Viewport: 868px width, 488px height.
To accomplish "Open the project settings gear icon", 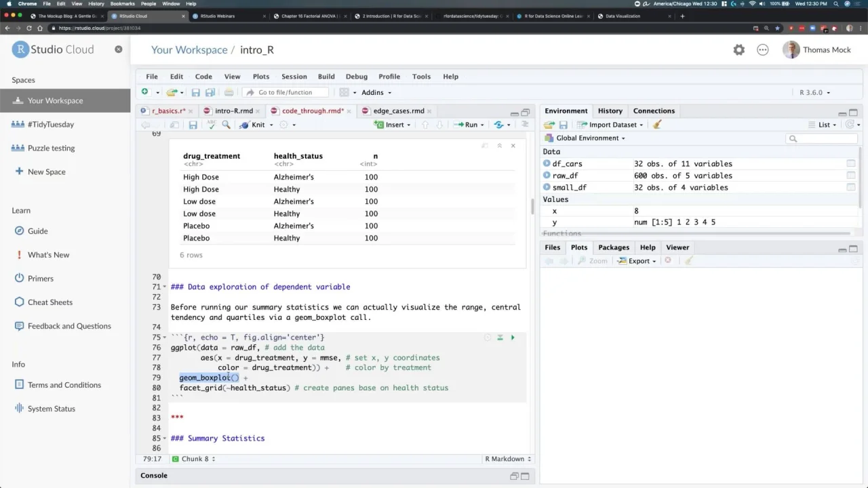I will 738,50.
